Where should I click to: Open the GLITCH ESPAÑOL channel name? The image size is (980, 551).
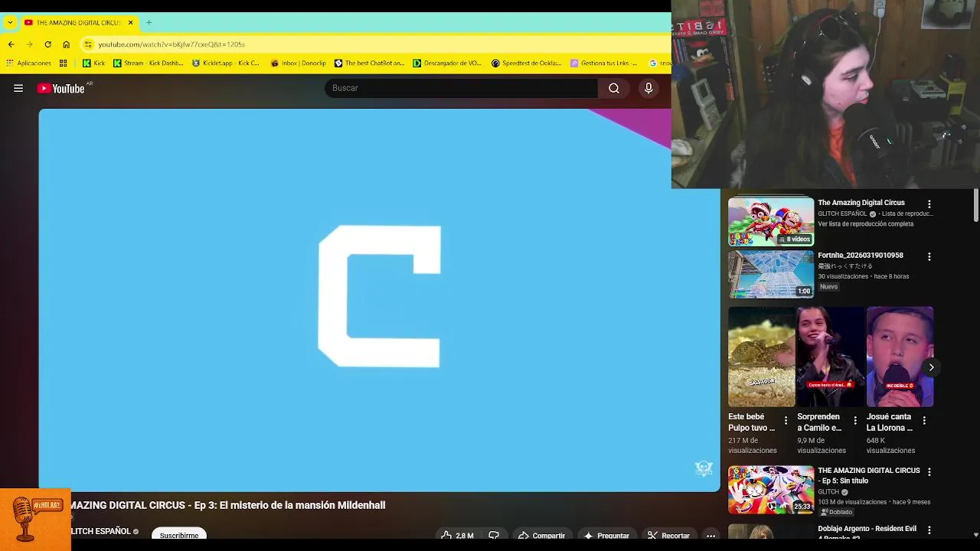[x=101, y=531]
